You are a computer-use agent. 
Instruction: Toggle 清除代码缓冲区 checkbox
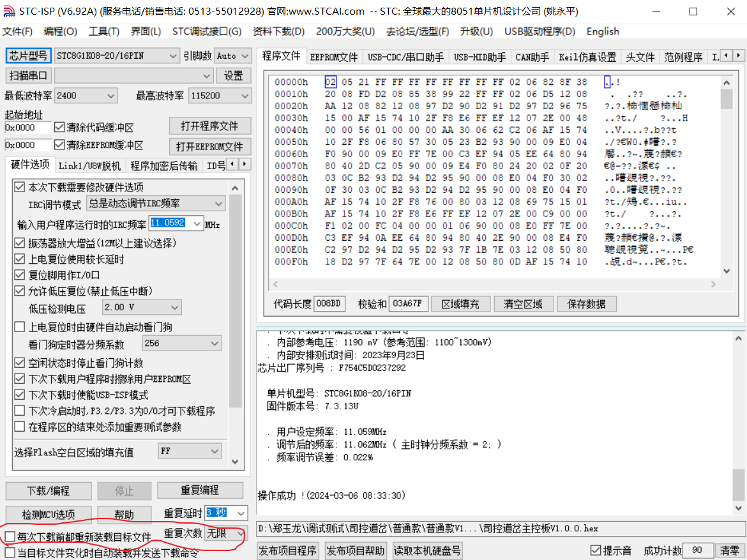tap(59, 127)
